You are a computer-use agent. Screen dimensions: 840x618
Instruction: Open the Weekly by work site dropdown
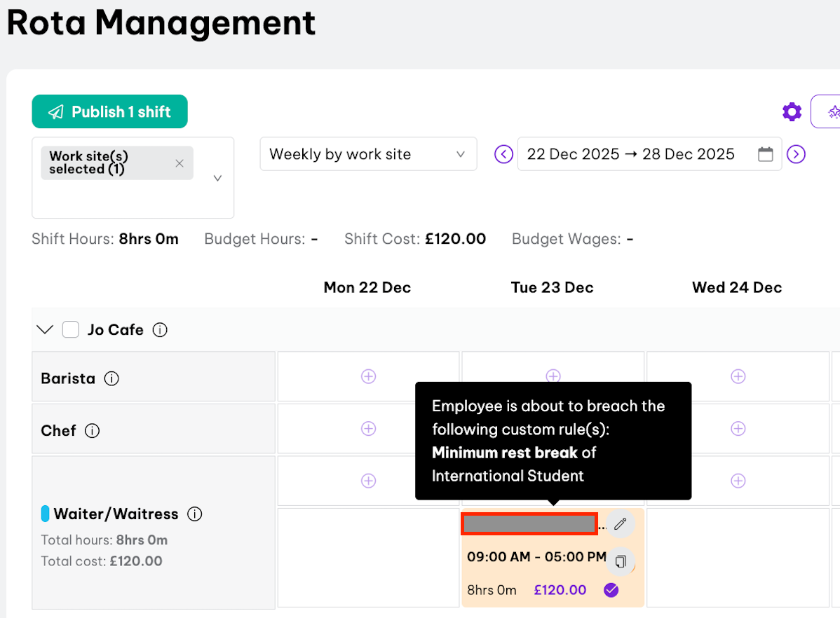pyautogui.click(x=368, y=154)
